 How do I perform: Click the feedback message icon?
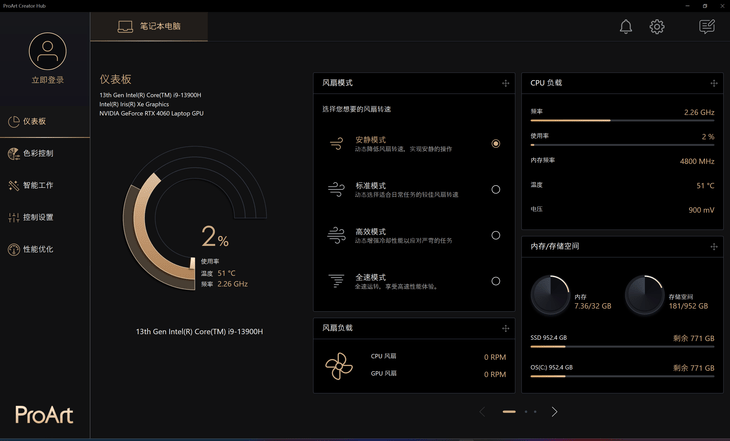(707, 27)
